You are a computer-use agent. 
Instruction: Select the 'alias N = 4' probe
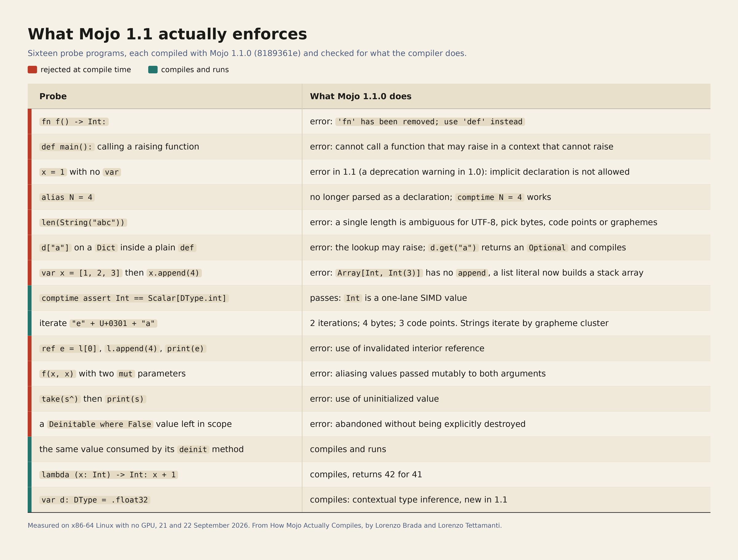pos(67,197)
